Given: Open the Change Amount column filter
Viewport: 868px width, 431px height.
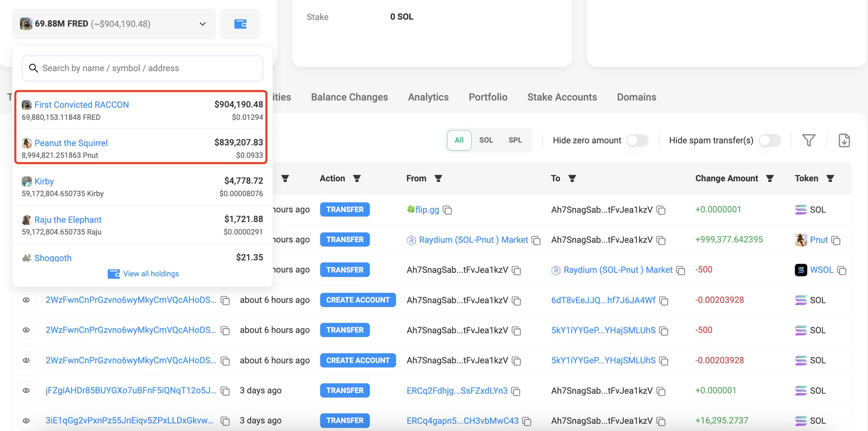Looking at the screenshot, I should point(770,179).
